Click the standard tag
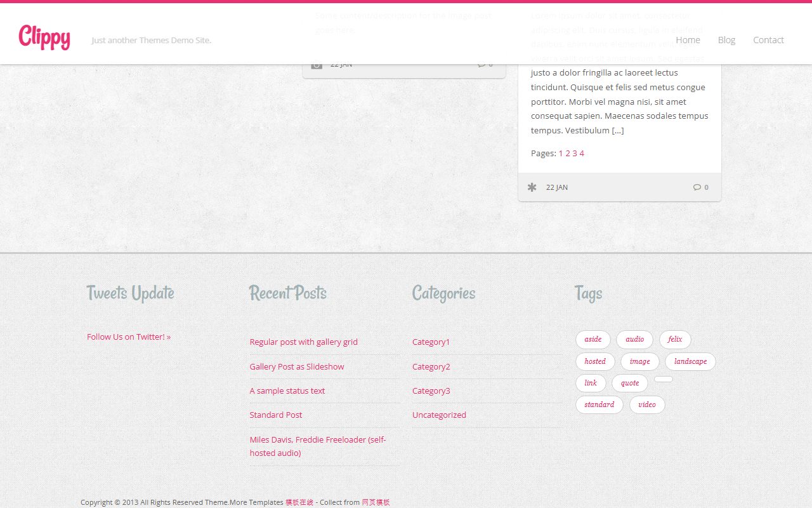Viewport: 812px width, 508px height. (x=599, y=404)
